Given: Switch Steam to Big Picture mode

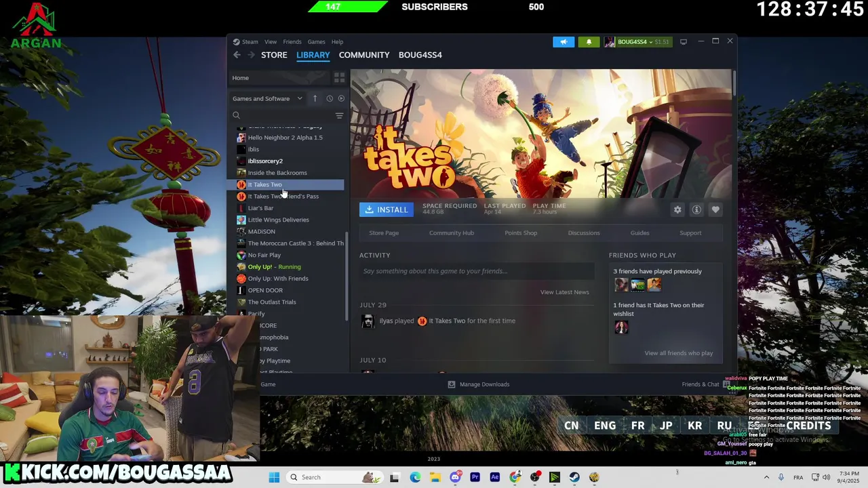Looking at the screenshot, I should (x=684, y=41).
